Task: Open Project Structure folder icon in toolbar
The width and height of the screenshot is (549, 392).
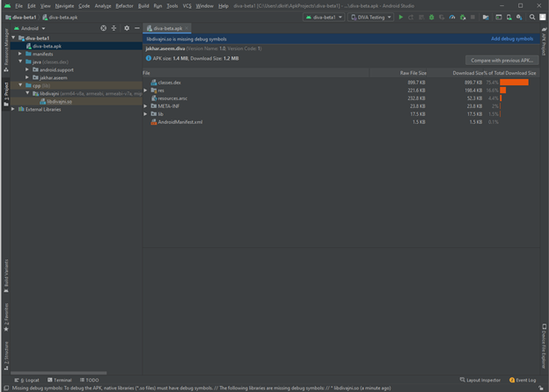Action: pyautogui.click(x=486, y=17)
